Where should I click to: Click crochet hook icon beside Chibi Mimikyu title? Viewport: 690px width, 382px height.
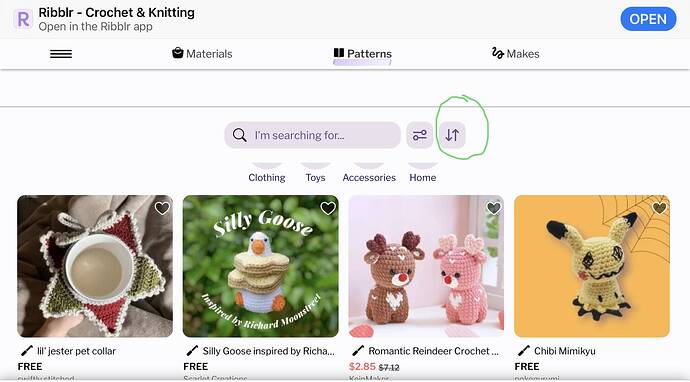click(523, 351)
